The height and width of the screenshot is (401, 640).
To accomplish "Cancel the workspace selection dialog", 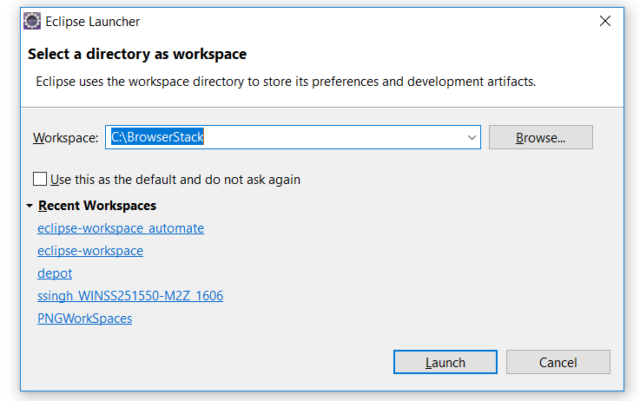I will point(557,362).
